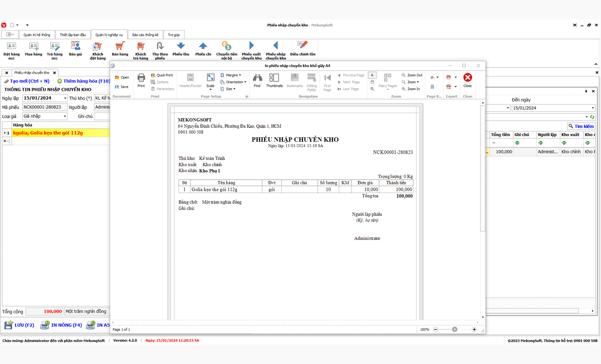
Task: Click the Tìm kiếm search button
Action: pyautogui.click(x=581, y=126)
